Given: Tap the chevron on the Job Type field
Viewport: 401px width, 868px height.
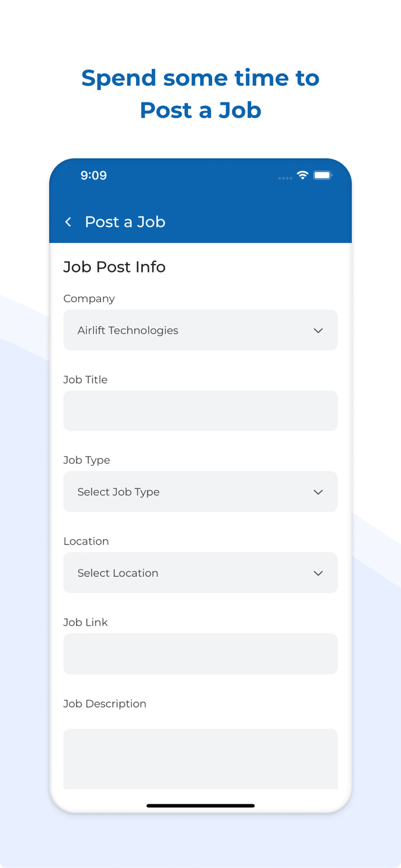Looking at the screenshot, I should (x=318, y=492).
